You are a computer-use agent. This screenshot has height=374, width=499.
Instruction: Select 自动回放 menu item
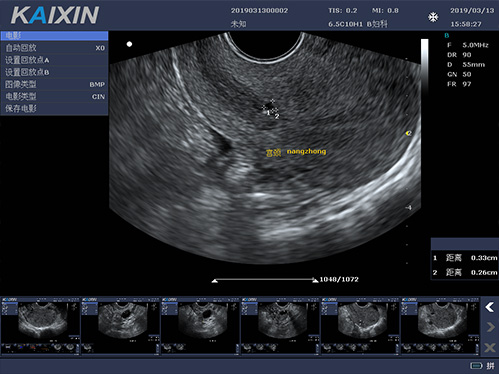[x=54, y=48]
